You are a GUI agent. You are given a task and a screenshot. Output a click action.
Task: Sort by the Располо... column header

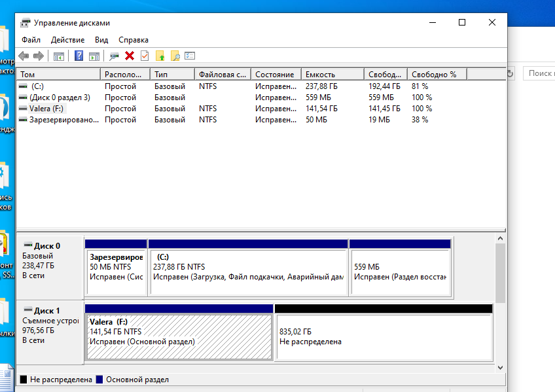[x=125, y=75]
